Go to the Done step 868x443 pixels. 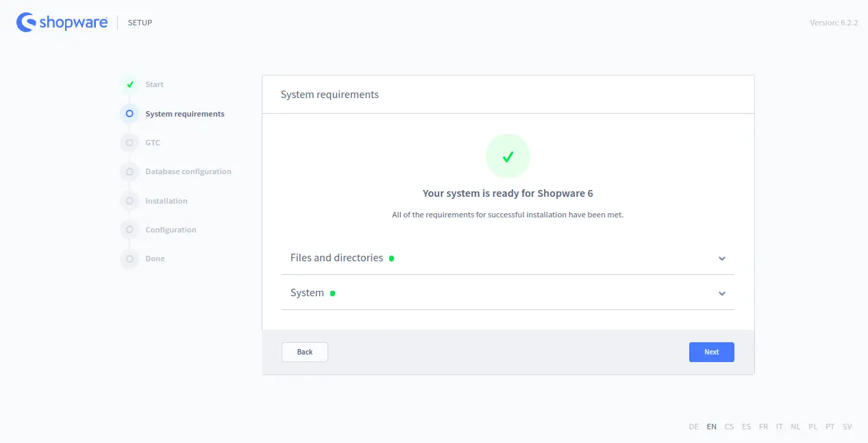(155, 259)
